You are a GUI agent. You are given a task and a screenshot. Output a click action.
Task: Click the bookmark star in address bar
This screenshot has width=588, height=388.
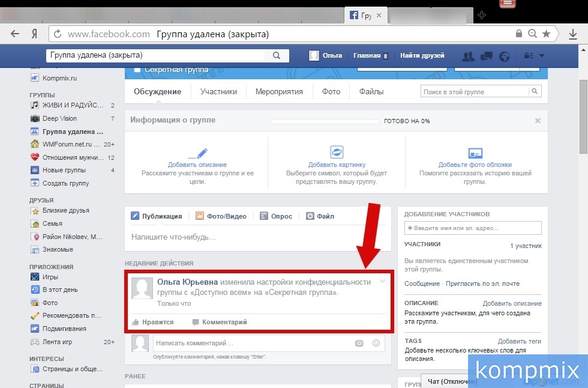tap(546, 34)
